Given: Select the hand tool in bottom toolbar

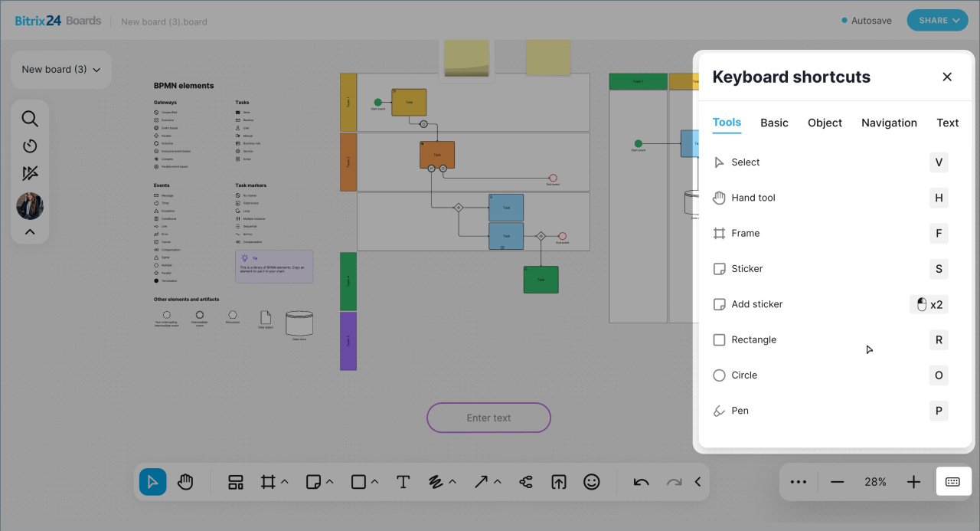Looking at the screenshot, I should [x=185, y=482].
